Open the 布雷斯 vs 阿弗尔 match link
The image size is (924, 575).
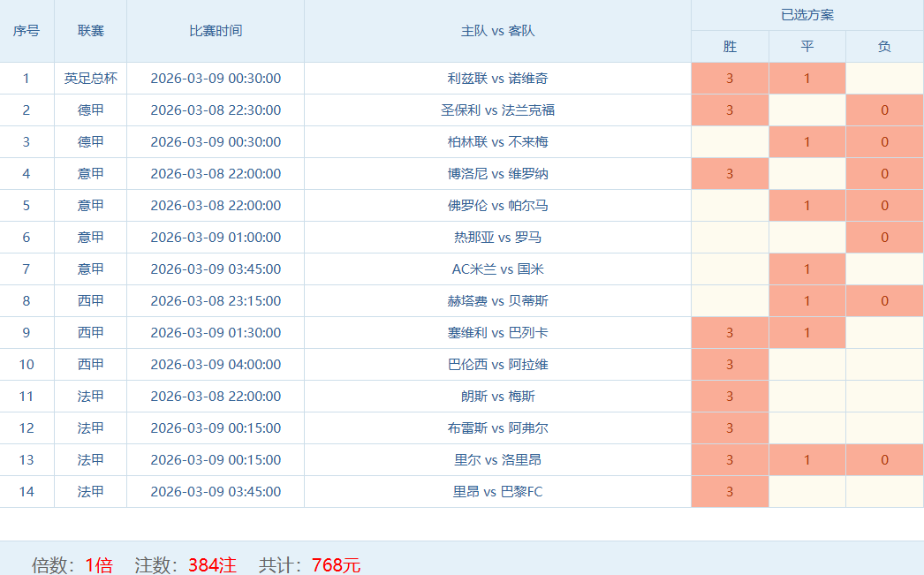[x=497, y=428]
